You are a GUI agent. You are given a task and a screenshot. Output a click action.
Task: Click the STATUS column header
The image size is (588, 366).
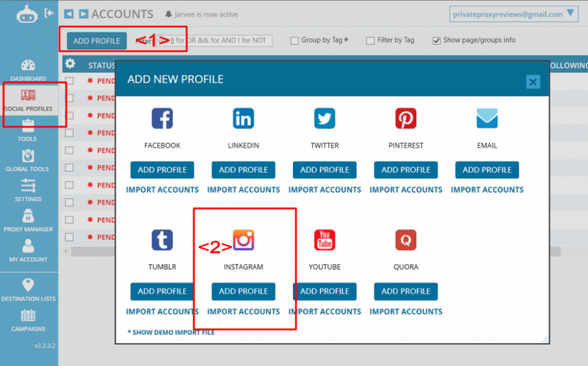(x=102, y=65)
